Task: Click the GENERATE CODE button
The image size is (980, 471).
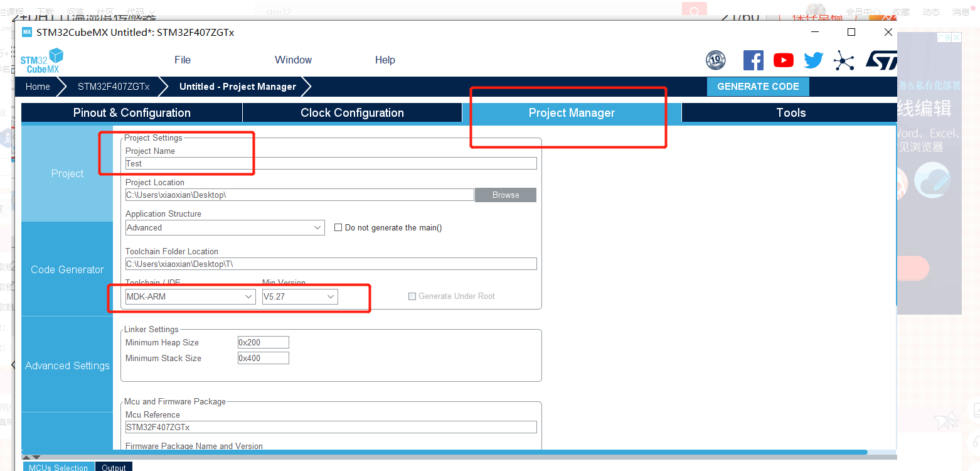Action: click(x=758, y=87)
